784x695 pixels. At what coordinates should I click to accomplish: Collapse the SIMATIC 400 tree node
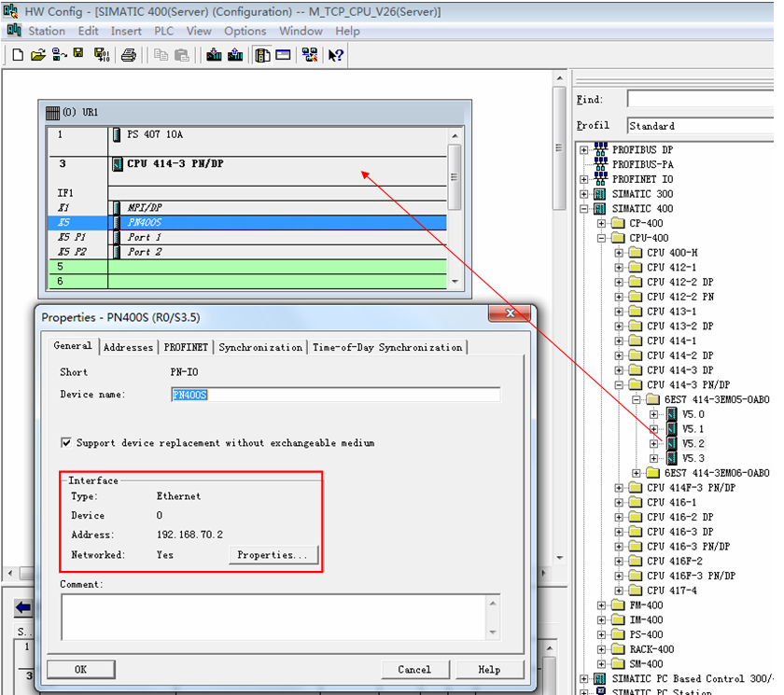coord(584,208)
